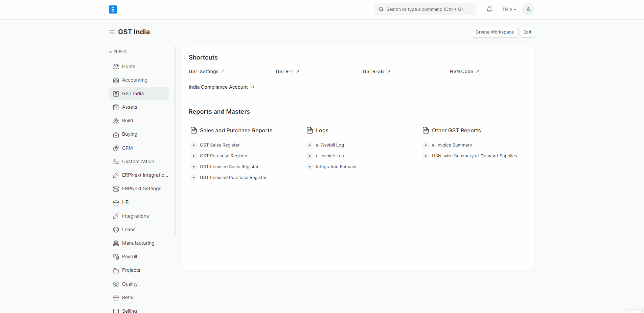Click the Customization sliders icon
The height and width of the screenshot is (313, 644).
[x=116, y=162]
